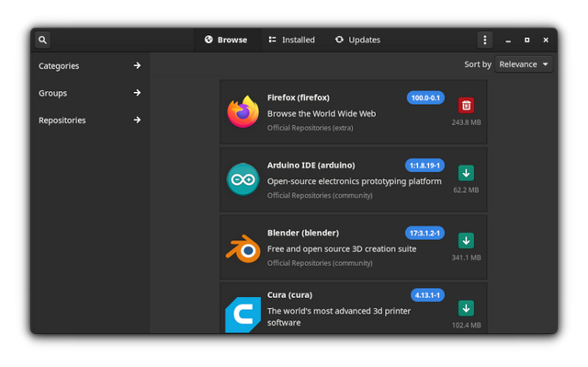The image size is (588, 367).
Task: Click the Blender version badge 17:3.1.2-1
Action: click(424, 233)
